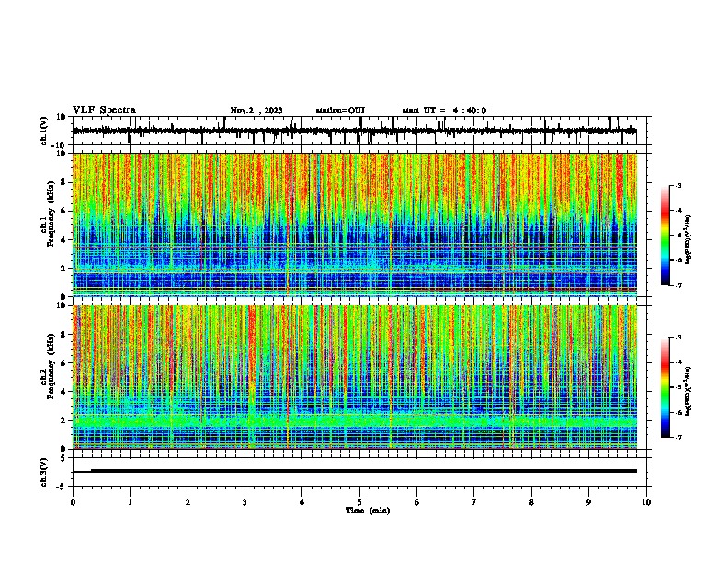
Task: Click the thick black ch.3 voltage trace
Action: (x=363, y=471)
